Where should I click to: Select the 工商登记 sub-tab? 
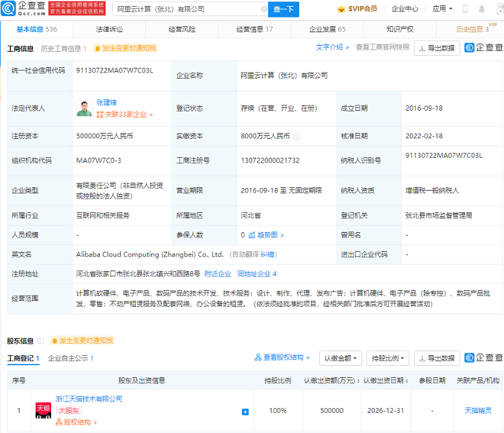click(23, 358)
